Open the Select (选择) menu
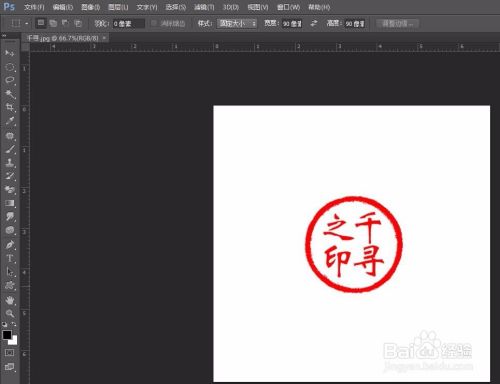 coord(176,7)
